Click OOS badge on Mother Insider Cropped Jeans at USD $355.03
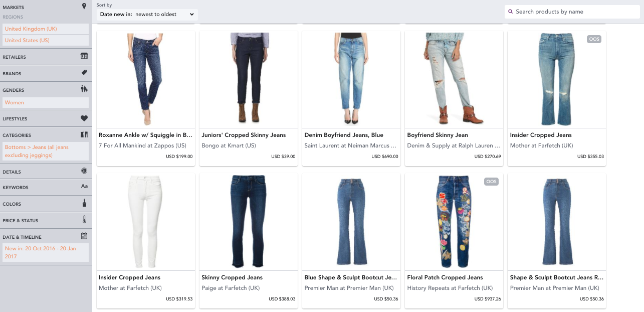This screenshot has height=312, width=644. [594, 39]
